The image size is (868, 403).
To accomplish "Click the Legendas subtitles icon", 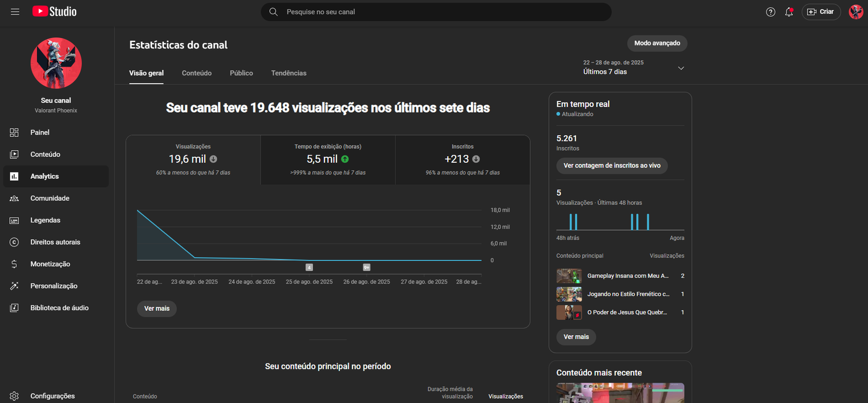I will (x=14, y=220).
